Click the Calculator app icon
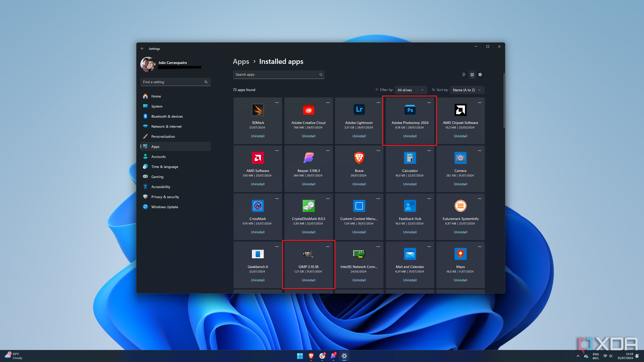The height and width of the screenshot is (362, 644). 410,158
